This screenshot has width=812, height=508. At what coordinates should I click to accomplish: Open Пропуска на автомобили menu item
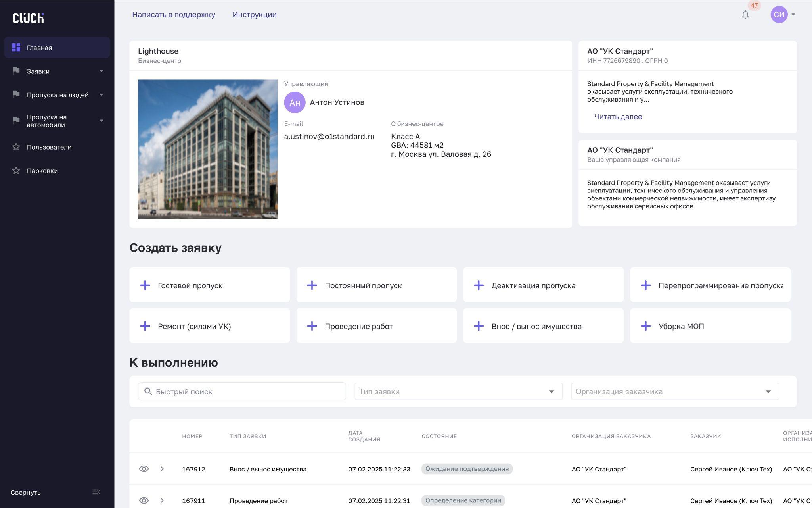[57, 121]
